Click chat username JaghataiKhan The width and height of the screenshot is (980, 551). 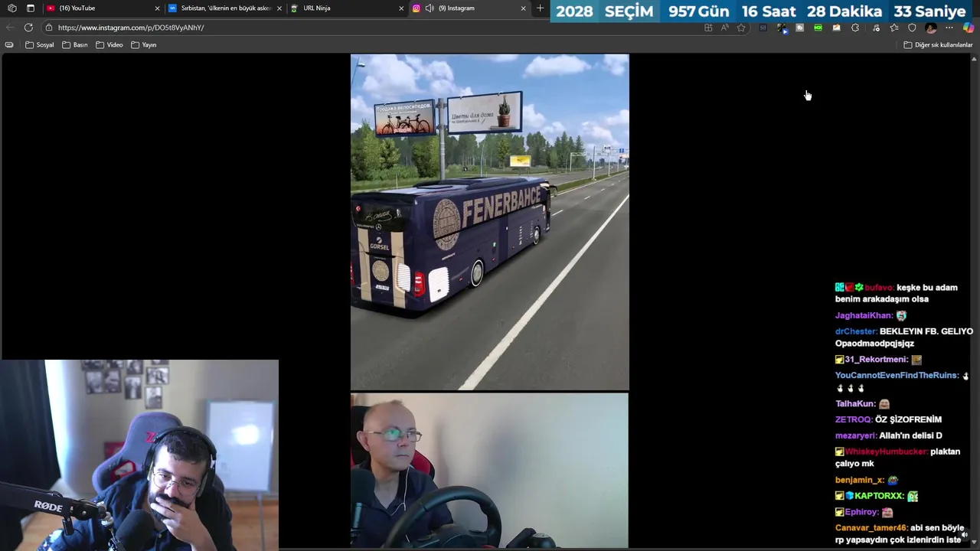pyautogui.click(x=864, y=315)
